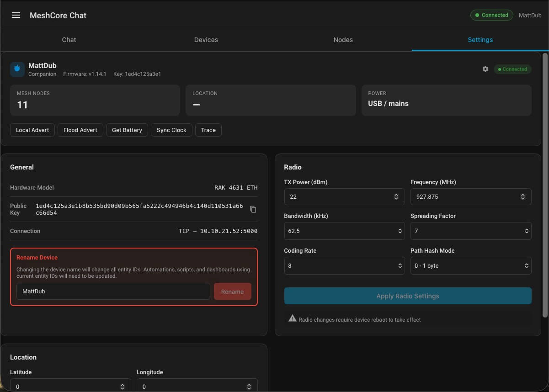Screen dimensions: 549x392
Task: Click the MattDub device avatar icon
Action: pos(17,69)
